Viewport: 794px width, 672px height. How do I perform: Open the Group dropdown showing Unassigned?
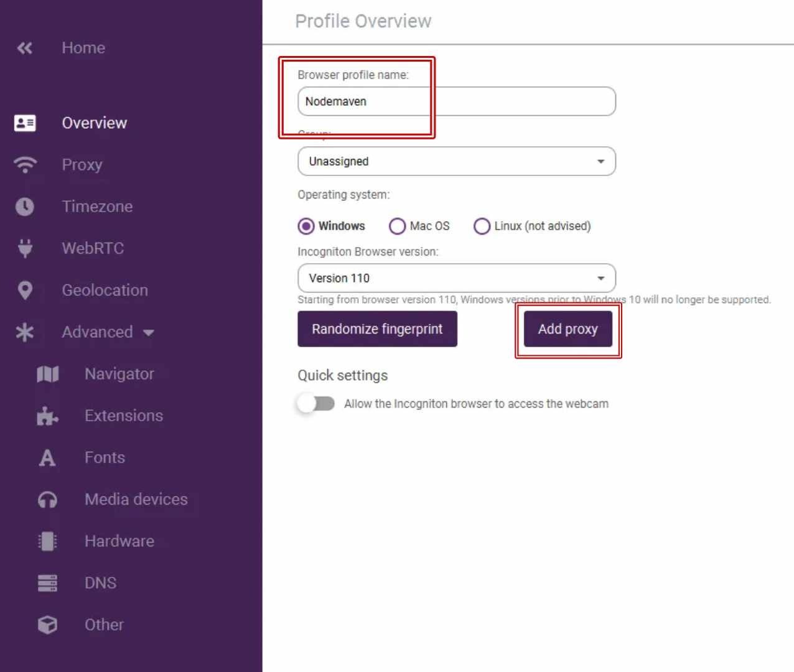tap(456, 161)
